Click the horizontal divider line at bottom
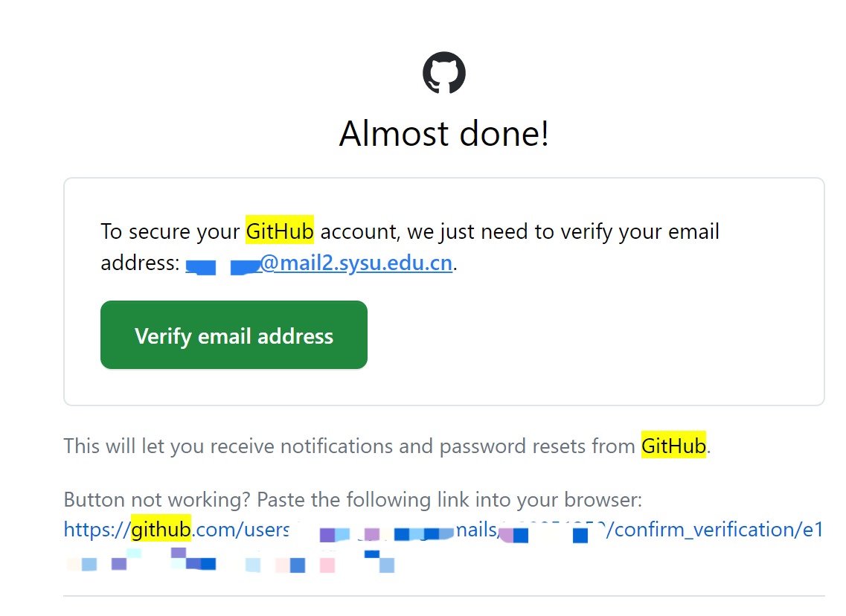This screenshot has width=846, height=616. (444, 596)
